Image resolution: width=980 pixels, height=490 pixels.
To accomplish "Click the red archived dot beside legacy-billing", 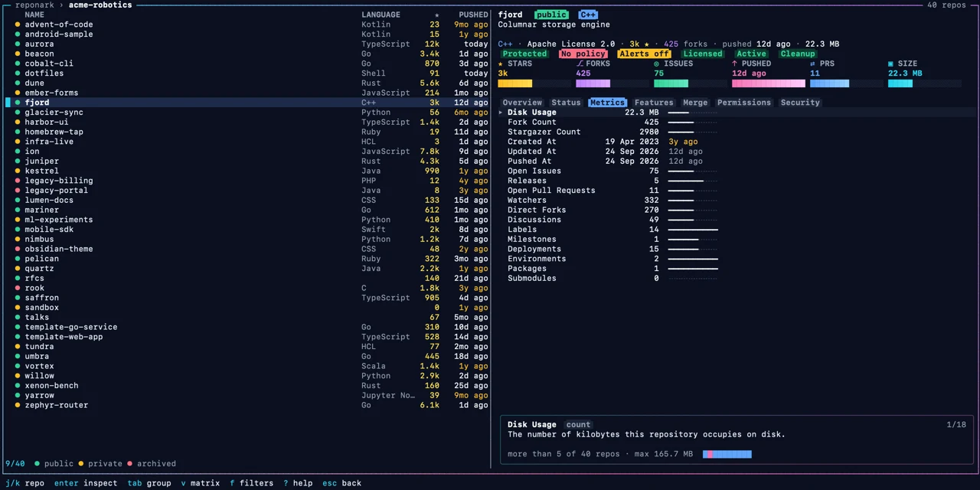I will click(x=18, y=181).
